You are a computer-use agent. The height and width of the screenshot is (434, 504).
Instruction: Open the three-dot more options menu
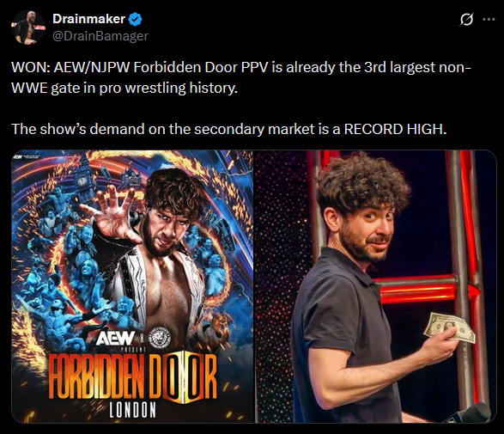click(x=489, y=19)
